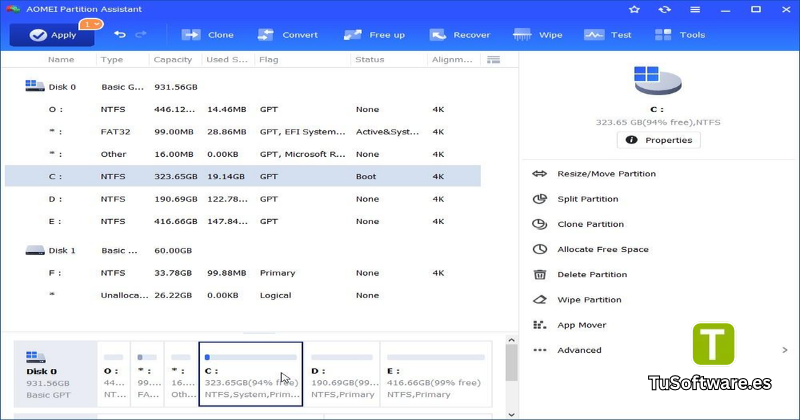Sort by Name column header
This screenshot has height=420, width=800.
(61, 60)
